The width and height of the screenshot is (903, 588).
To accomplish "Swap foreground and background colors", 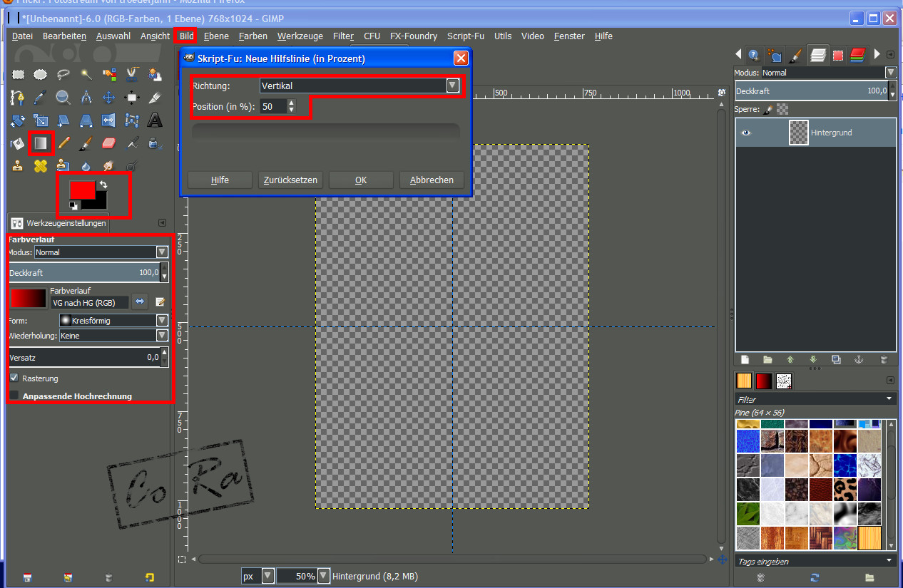I will 103,185.
